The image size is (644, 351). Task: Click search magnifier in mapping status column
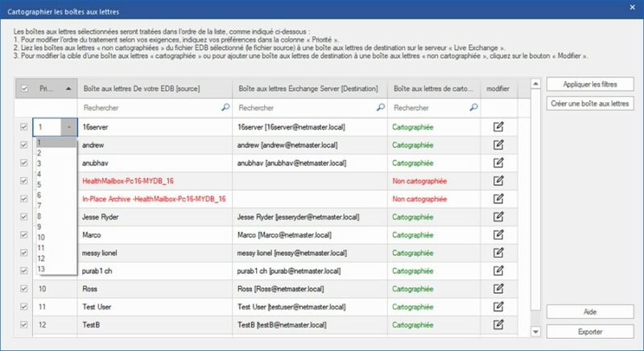(x=473, y=107)
